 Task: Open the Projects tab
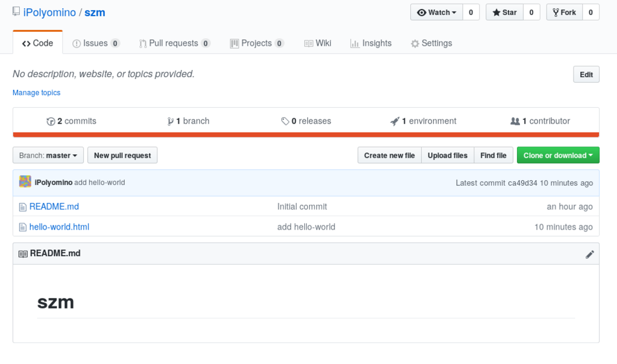coord(257,43)
